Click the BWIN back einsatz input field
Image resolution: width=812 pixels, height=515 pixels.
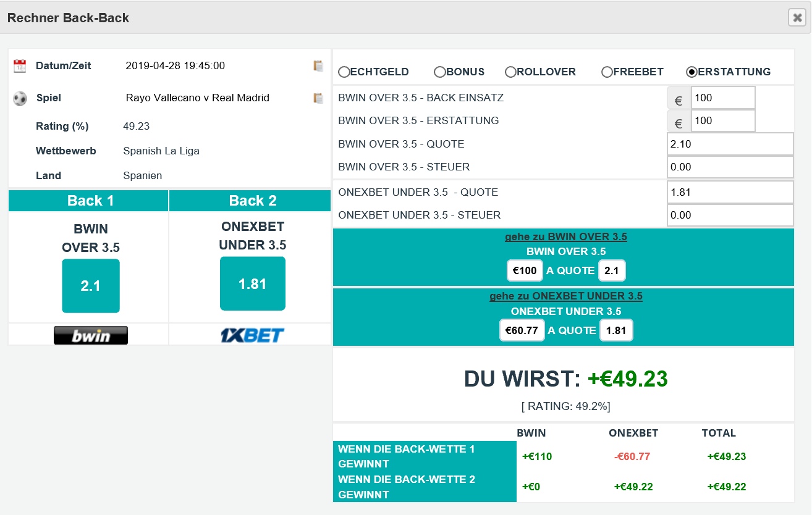723,98
